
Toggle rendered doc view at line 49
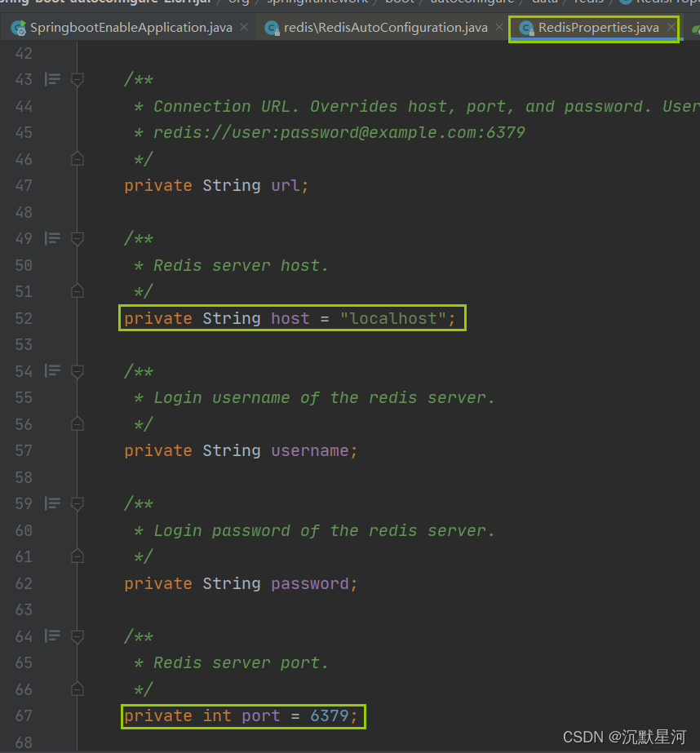(52, 238)
